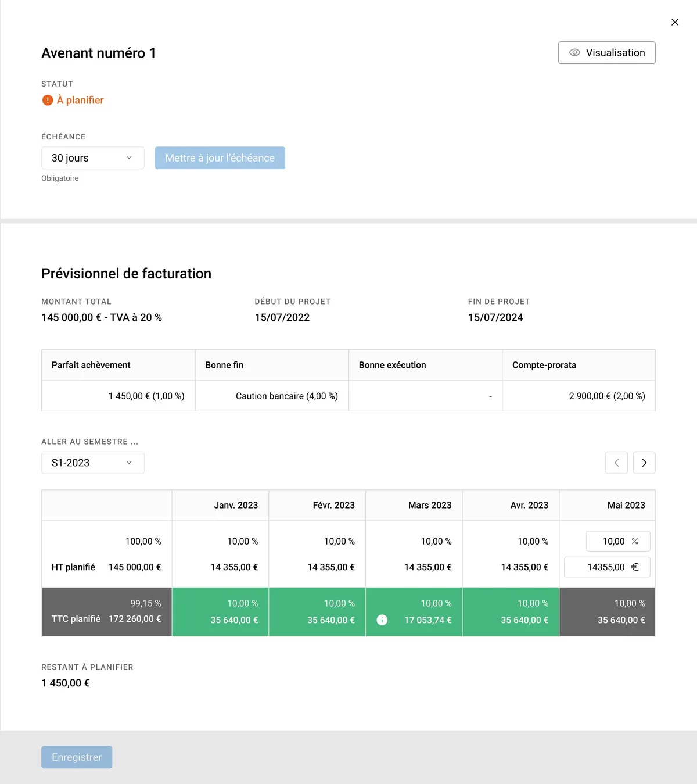Click the Compte-prorata 2 900,00 € value

click(x=606, y=396)
